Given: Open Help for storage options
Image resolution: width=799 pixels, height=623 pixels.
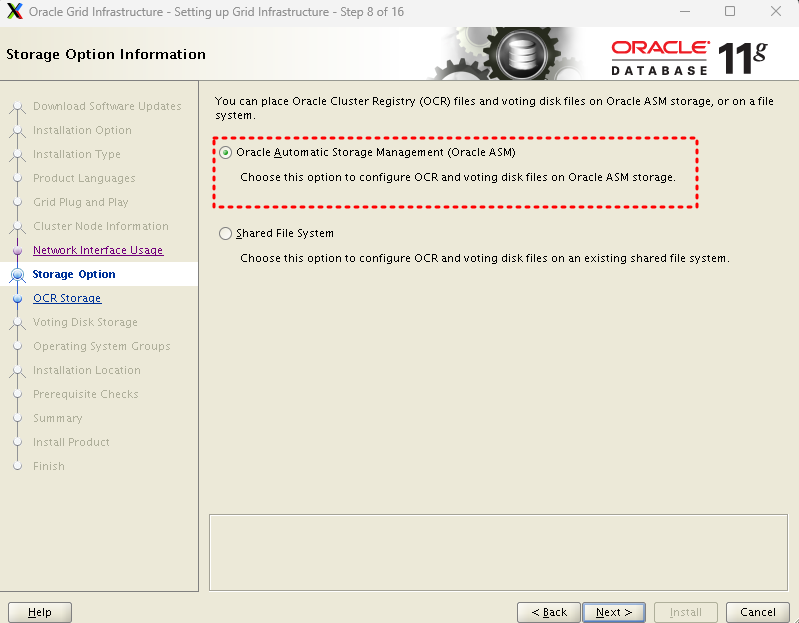Looking at the screenshot, I should pos(40,612).
